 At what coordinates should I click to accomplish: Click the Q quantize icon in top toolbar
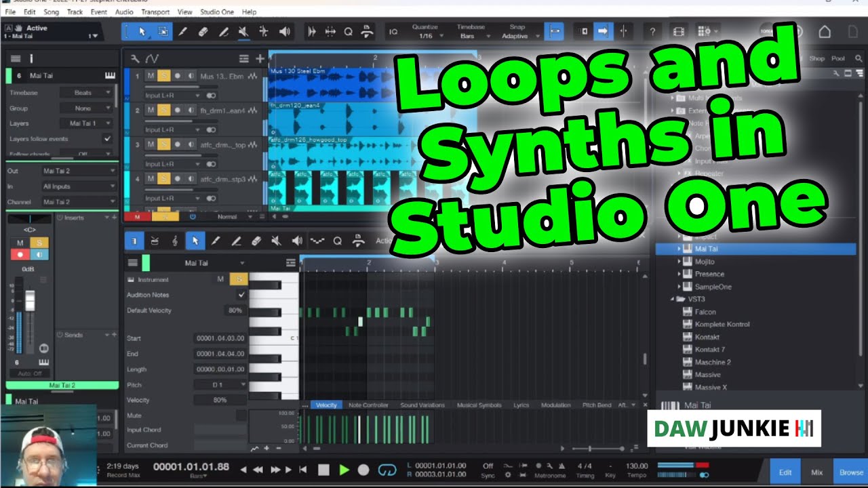pyautogui.click(x=348, y=31)
